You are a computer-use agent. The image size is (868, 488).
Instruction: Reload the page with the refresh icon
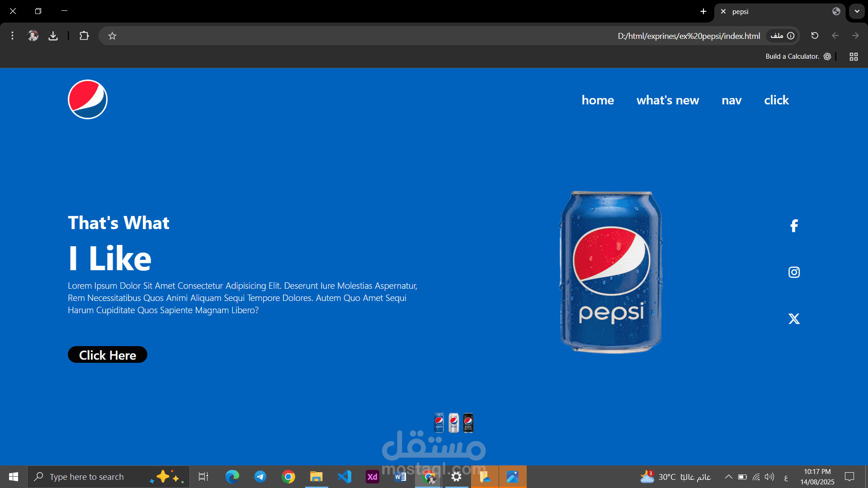coord(815,36)
